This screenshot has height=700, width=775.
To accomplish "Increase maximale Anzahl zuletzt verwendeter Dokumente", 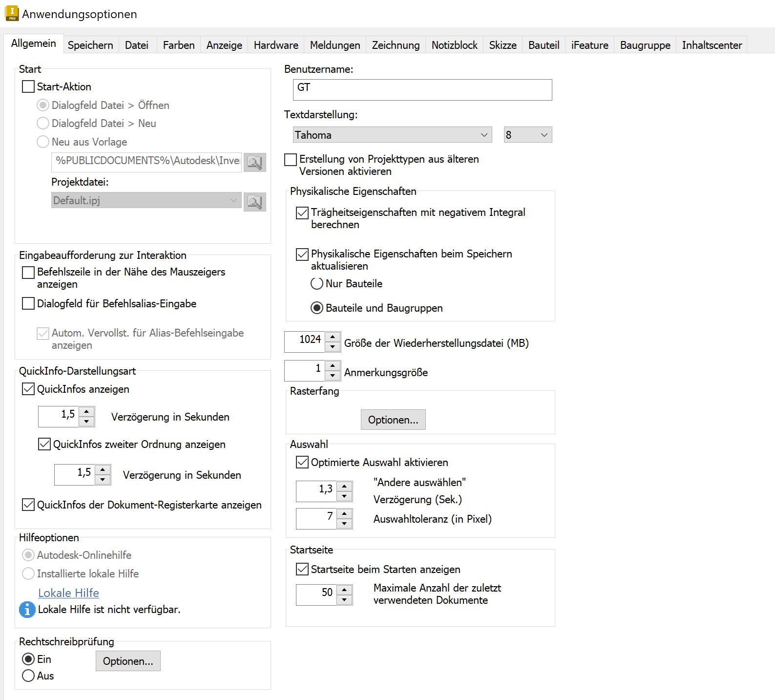I will tap(344, 590).
